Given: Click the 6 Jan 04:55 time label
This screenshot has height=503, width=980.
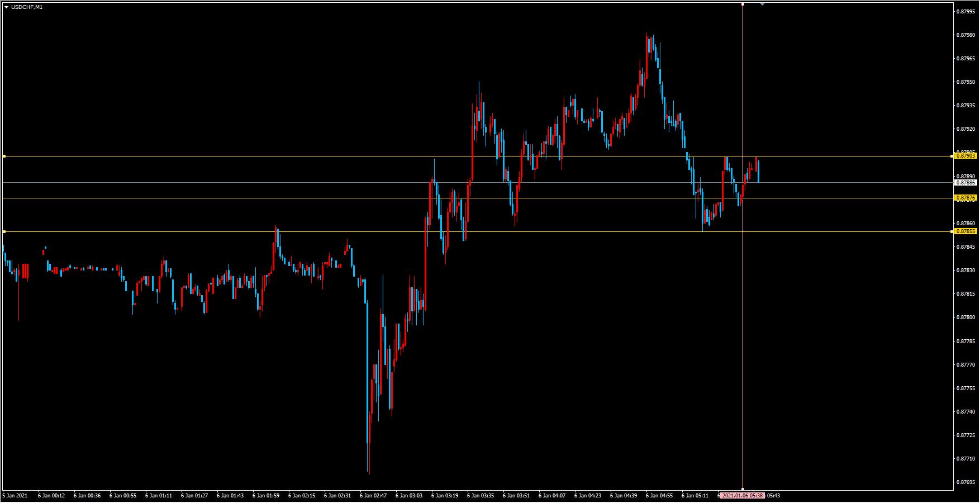Looking at the screenshot, I should click(x=659, y=496).
